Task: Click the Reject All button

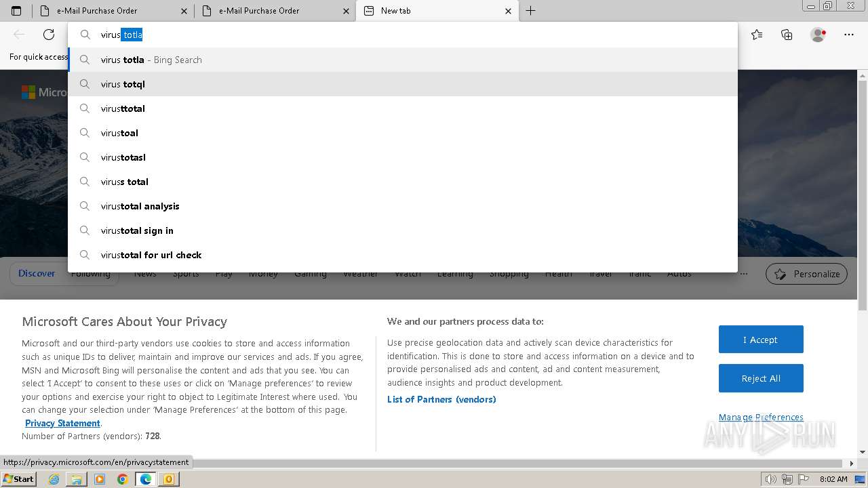Action: pyautogui.click(x=761, y=378)
